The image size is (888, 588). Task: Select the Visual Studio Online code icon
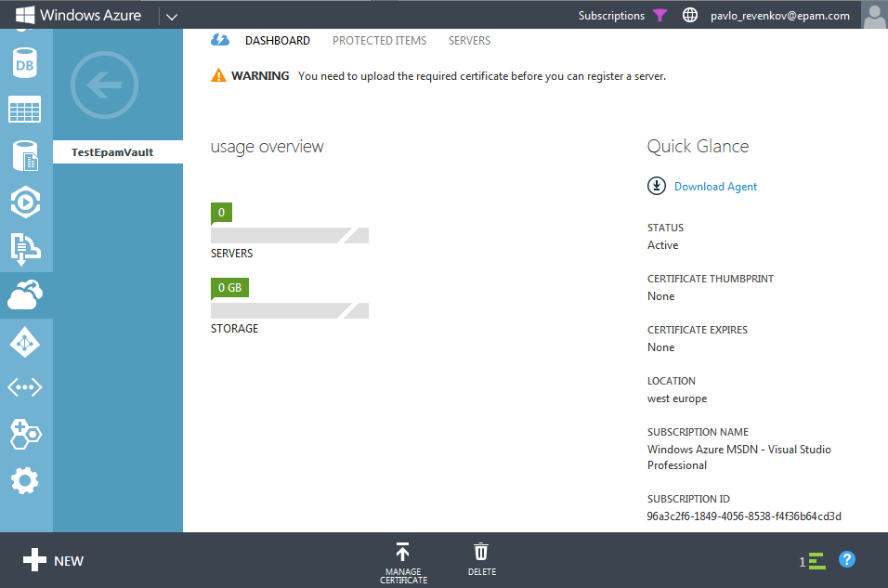(x=25, y=387)
